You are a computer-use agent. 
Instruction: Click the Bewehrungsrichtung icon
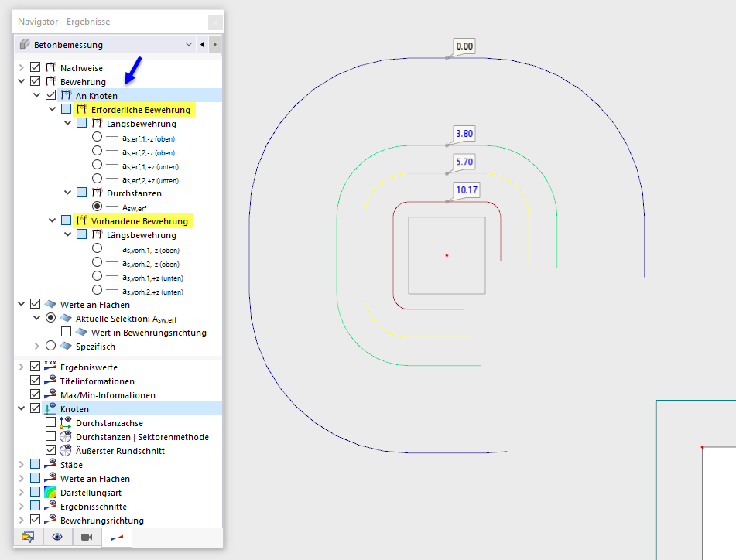tap(51, 519)
